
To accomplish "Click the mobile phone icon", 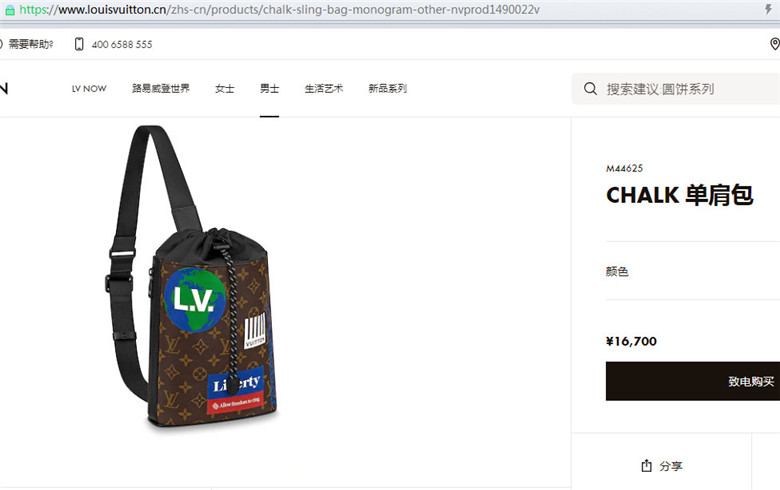I will [x=79, y=44].
